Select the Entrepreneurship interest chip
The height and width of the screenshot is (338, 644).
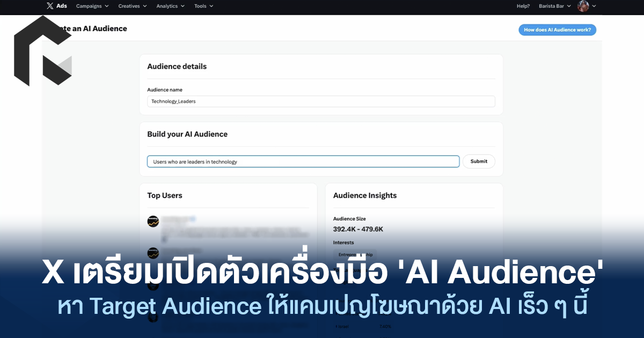tap(355, 254)
